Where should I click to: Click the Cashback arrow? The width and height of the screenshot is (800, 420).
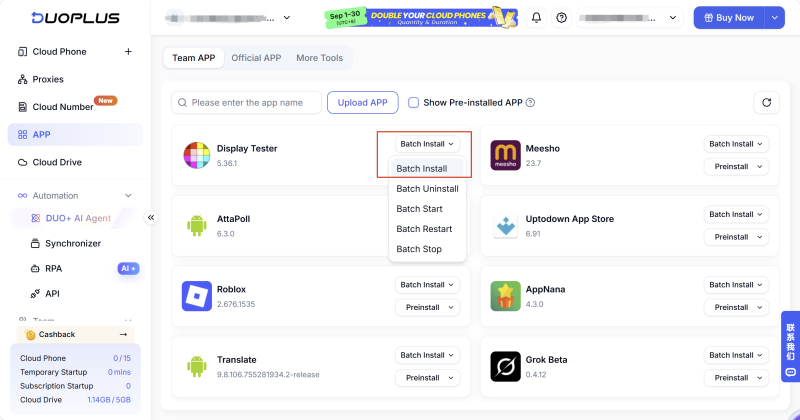pyautogui.click(x=123, y=334)
